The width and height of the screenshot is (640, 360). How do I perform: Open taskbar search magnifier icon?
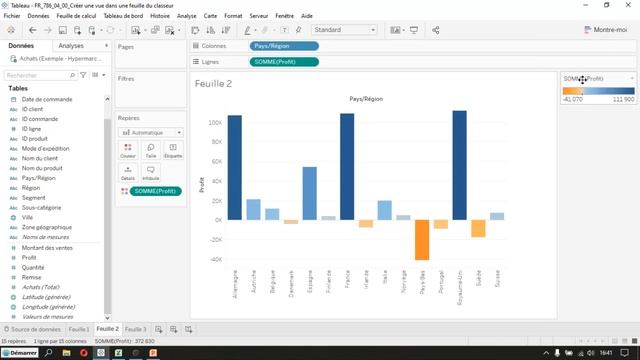(x=48, y=353)
